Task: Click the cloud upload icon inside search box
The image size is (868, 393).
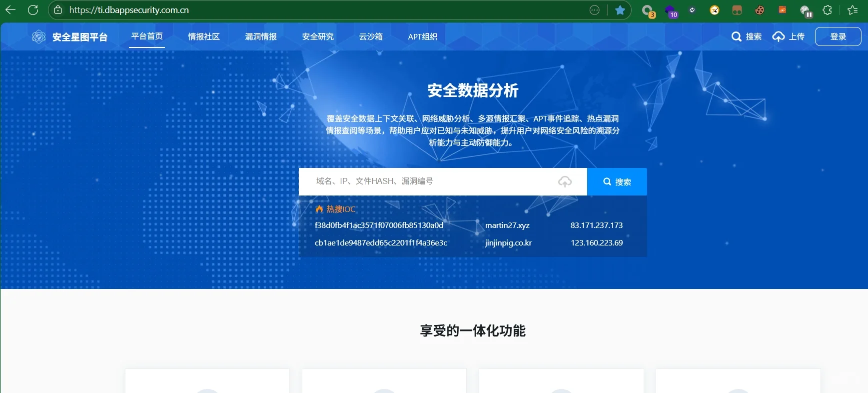Action: pos(565,181)
